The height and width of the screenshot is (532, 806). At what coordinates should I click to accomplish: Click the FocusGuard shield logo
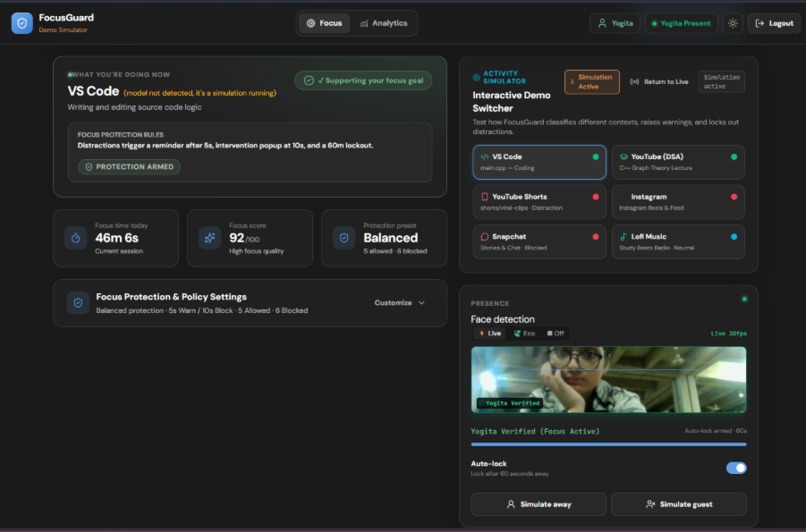[x=22, y=23]
